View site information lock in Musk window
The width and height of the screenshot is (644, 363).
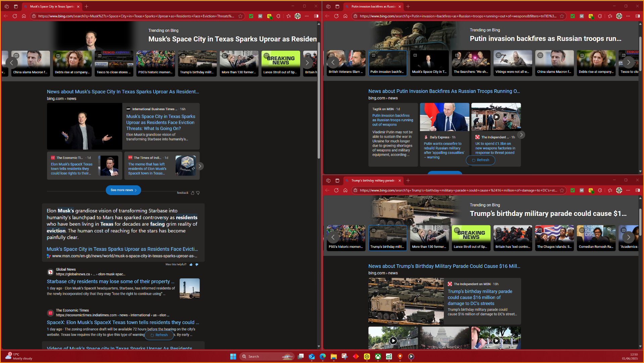point(34,16)
